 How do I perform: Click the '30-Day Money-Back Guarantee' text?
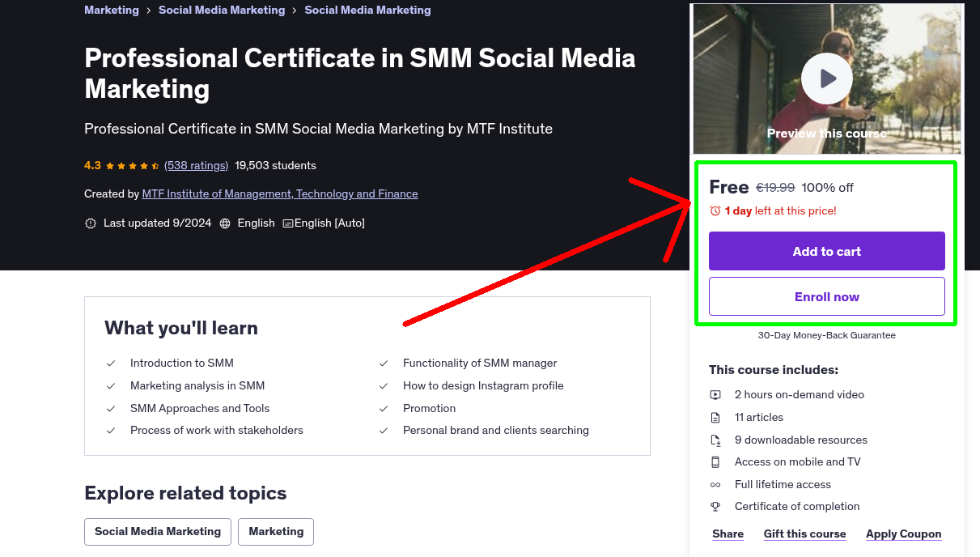(x=827, y=335)
